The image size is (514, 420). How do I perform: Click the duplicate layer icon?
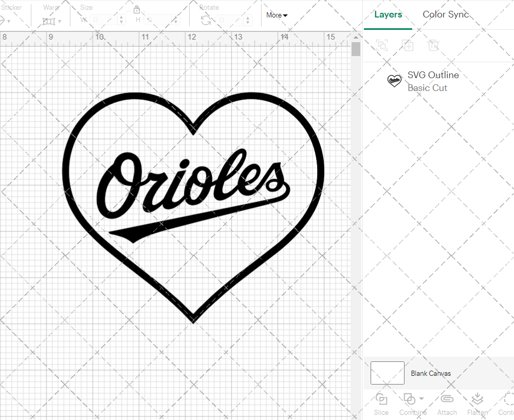[x=408, y=45]
